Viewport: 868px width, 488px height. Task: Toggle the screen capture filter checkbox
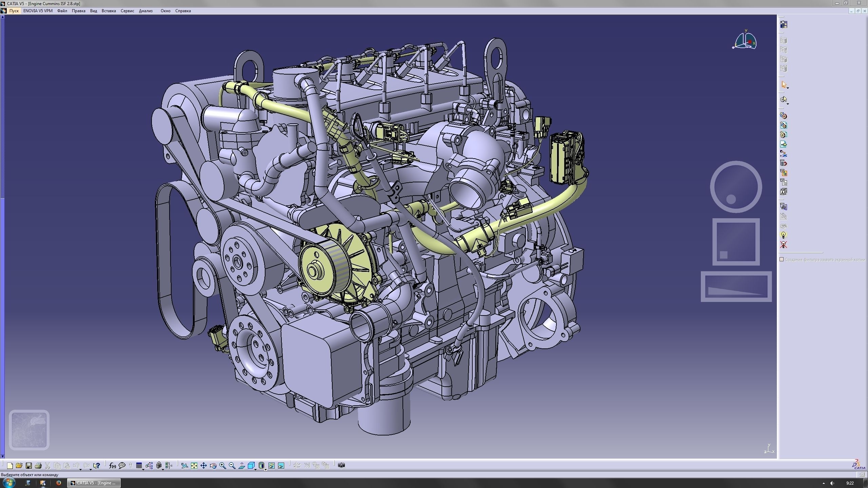coord(782,259)
